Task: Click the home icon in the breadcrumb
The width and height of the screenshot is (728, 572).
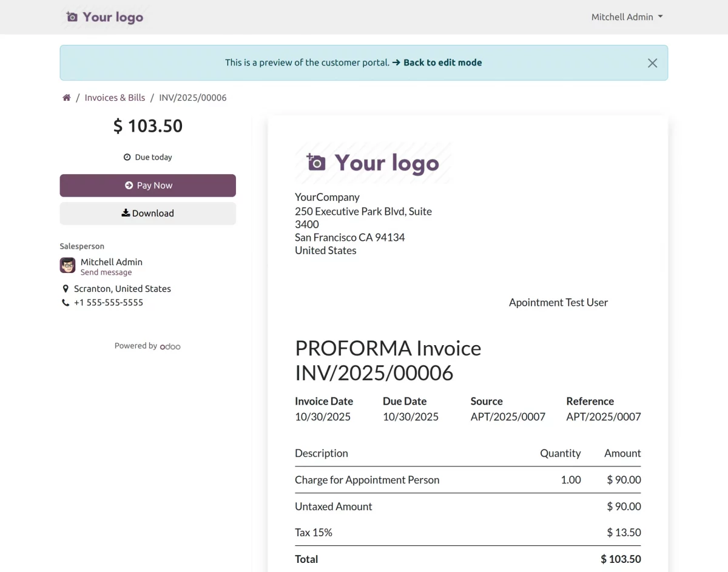Action: coord(66,97)
